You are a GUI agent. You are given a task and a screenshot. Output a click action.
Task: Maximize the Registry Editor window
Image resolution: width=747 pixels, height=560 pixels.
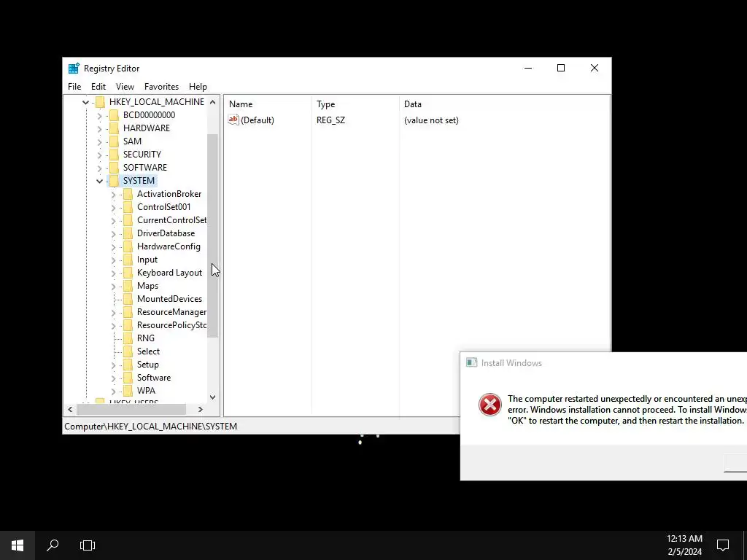tap(561, 68)
